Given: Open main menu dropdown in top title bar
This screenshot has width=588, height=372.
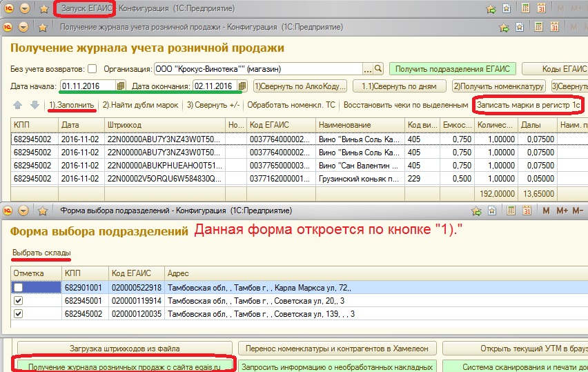Looking at the screenshot, I should point(25,9).
